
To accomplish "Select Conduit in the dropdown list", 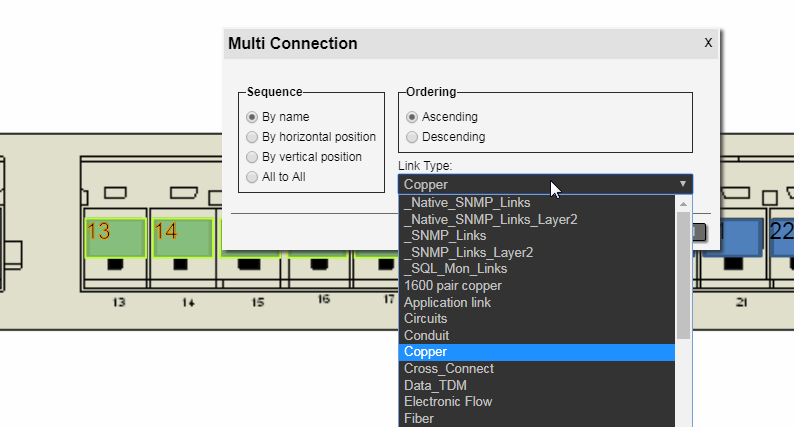I will (x=426, y=336).
